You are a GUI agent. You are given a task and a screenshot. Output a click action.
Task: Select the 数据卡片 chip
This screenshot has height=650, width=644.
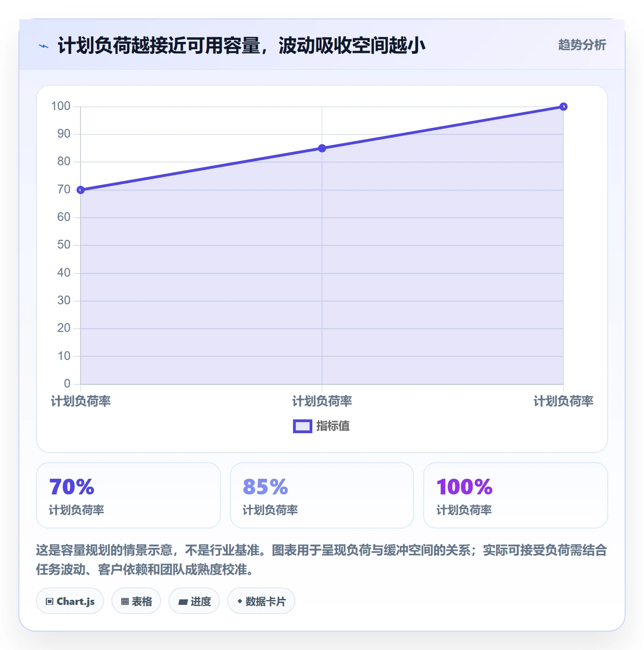tap(261, 601)
